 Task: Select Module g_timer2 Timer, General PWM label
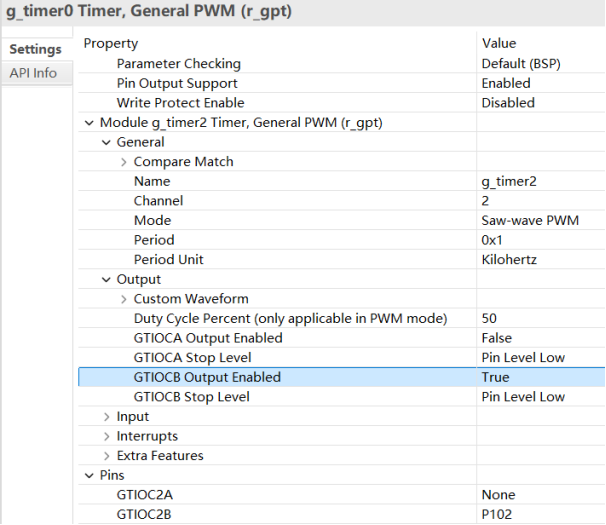click(241, 123)
